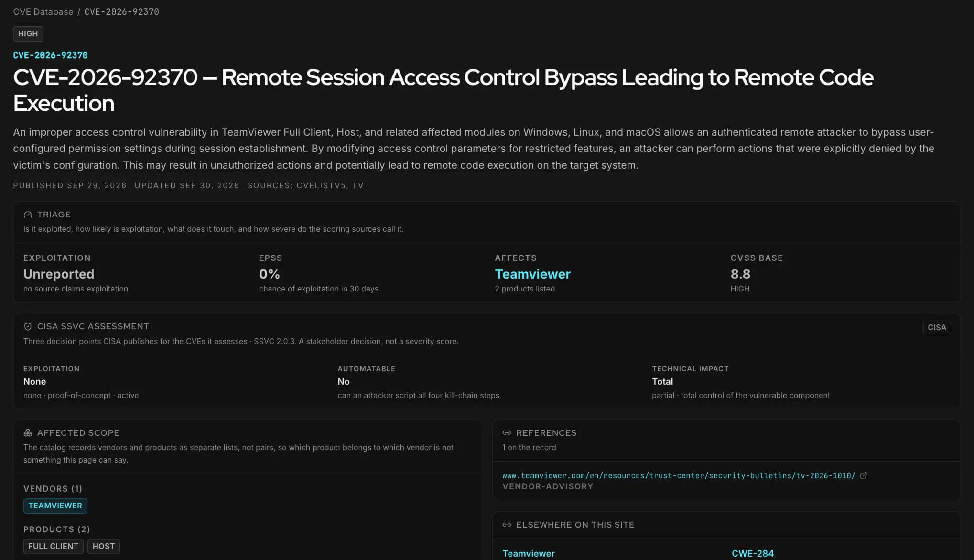Viewport: 974px width, 560px height.
Task: Click 'chance of exploitation in 30 days' caption
Action: 319,289
